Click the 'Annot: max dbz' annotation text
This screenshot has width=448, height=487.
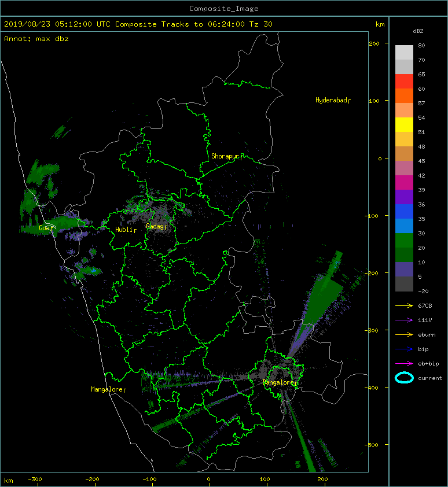(x=36, y=39)
